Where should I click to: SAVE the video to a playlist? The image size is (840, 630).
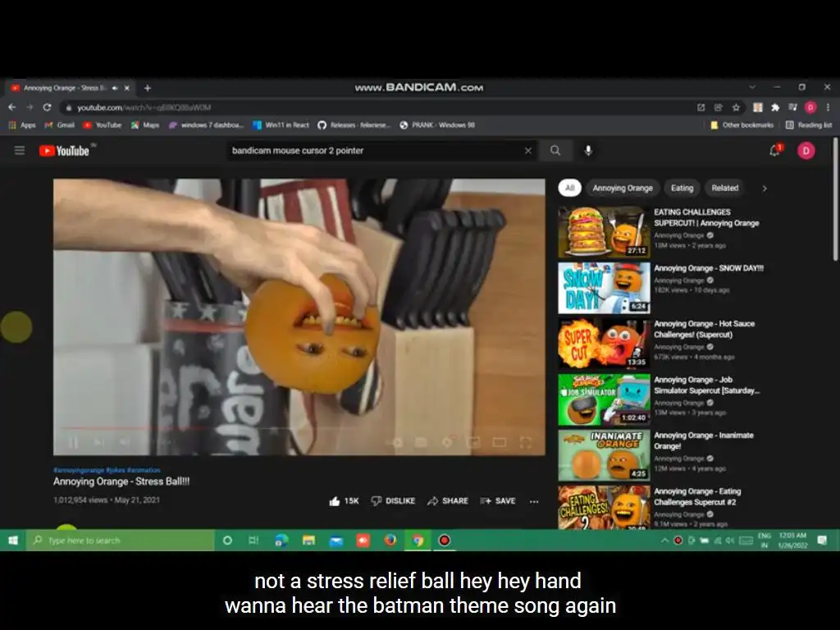point(498,501)
